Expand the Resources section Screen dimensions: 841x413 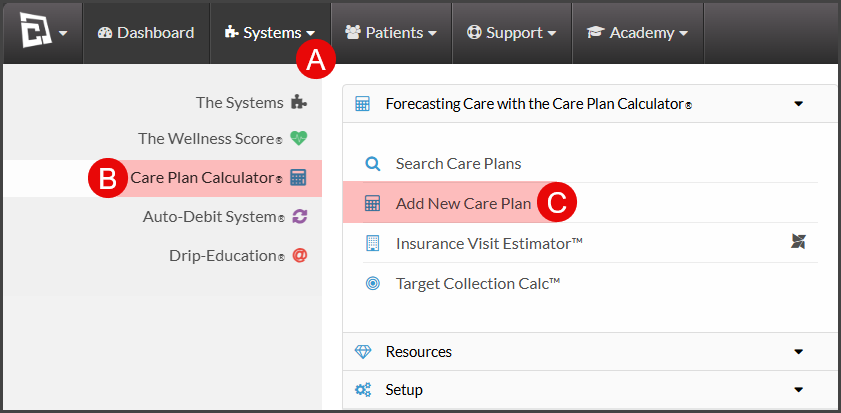589,352
